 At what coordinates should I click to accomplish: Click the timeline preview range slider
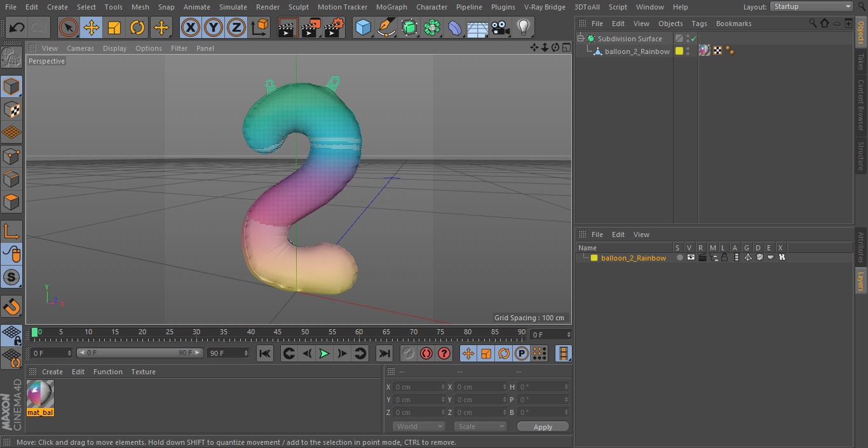tap(140, 353)
